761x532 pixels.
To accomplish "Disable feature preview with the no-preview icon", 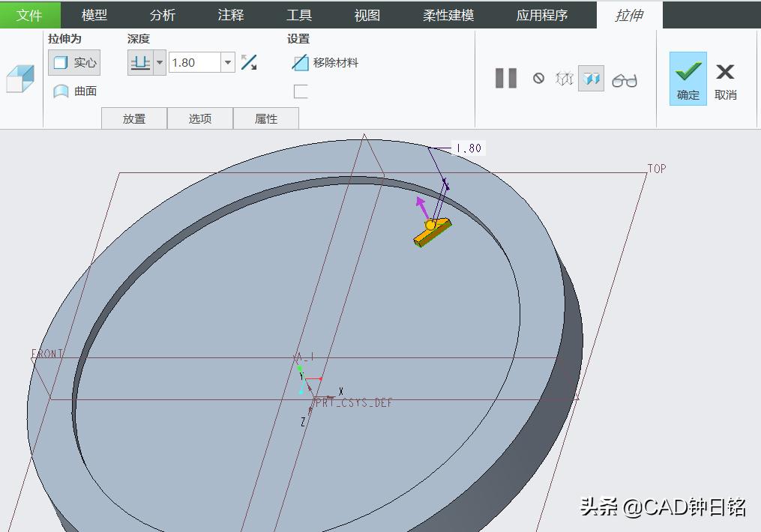I will (x=539, y=78).
